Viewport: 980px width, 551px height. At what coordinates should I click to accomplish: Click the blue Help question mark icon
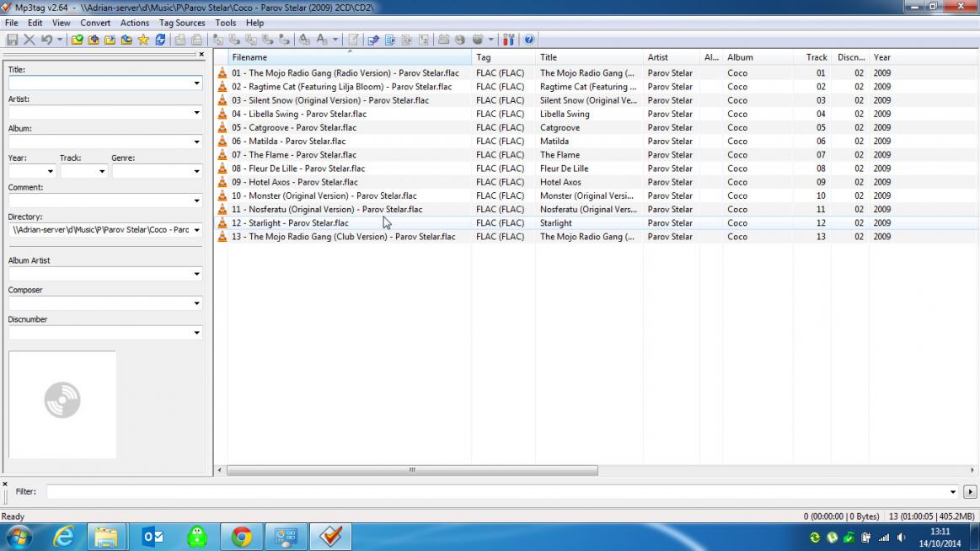529,40
